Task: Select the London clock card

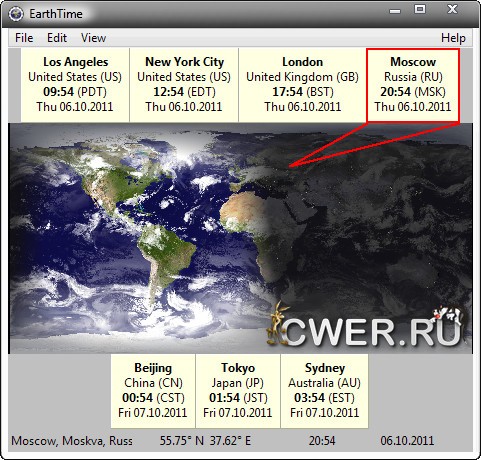Action: coord(302,85)
